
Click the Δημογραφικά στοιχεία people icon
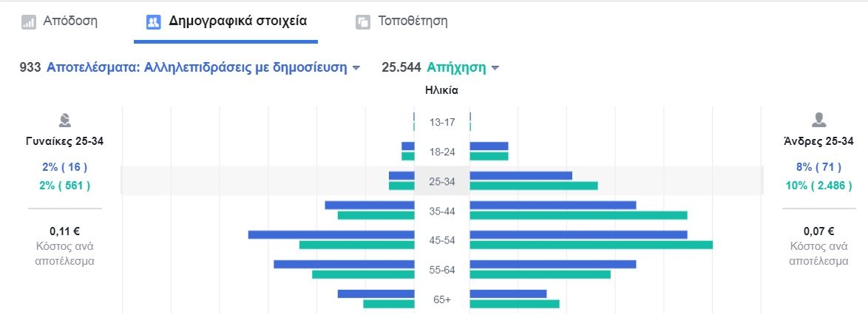[x=154, y=22]
